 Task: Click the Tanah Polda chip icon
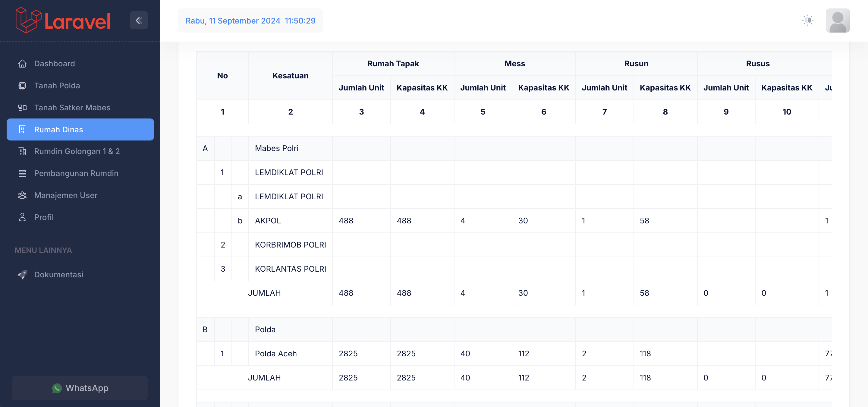click(x=22, y=86)
